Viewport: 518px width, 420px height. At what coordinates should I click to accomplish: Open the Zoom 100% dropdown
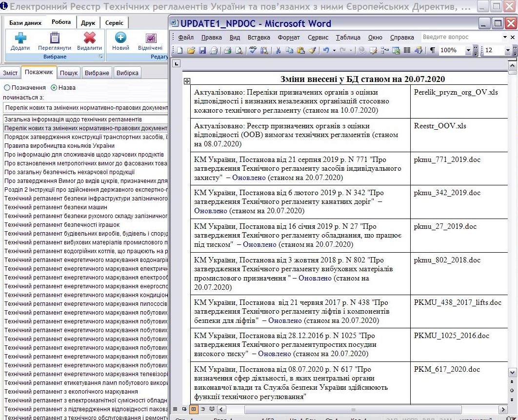point(468,50)
